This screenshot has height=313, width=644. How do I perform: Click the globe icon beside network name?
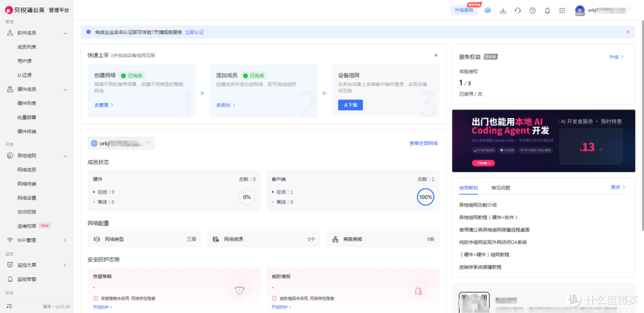point(94,143)
